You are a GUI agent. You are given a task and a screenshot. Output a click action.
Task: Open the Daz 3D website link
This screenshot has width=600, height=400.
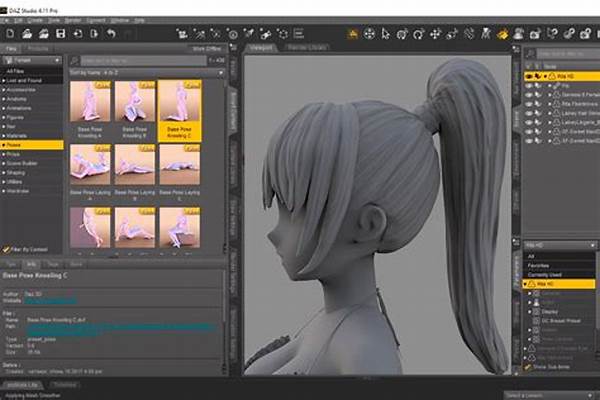coord(48,299)
